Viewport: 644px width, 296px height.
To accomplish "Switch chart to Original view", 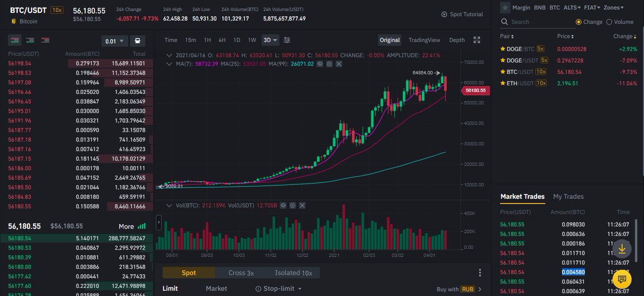I will click(x=390, y=40).
